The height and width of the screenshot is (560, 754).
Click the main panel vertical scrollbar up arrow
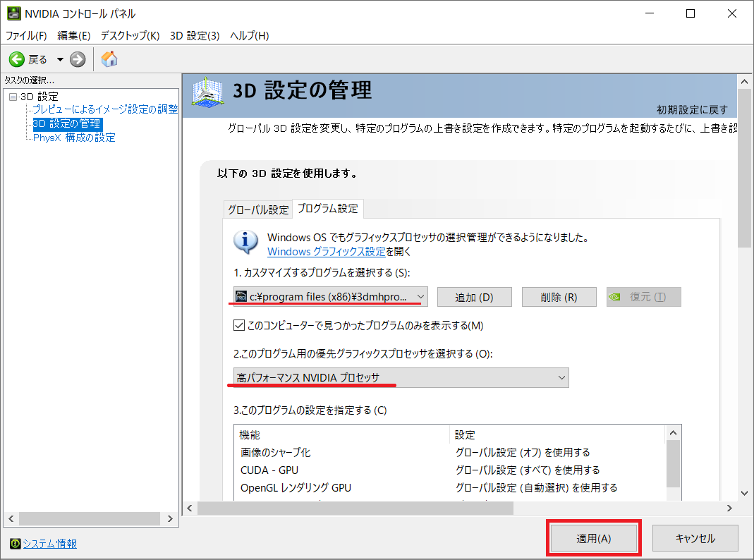[744, 82]
